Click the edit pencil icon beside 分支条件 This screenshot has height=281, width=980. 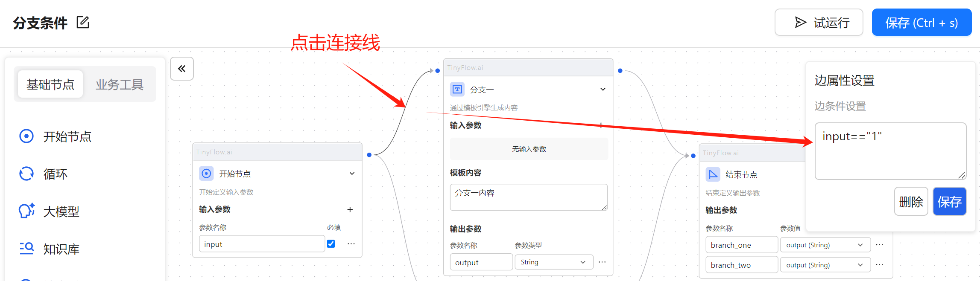[x=83, y=22]
